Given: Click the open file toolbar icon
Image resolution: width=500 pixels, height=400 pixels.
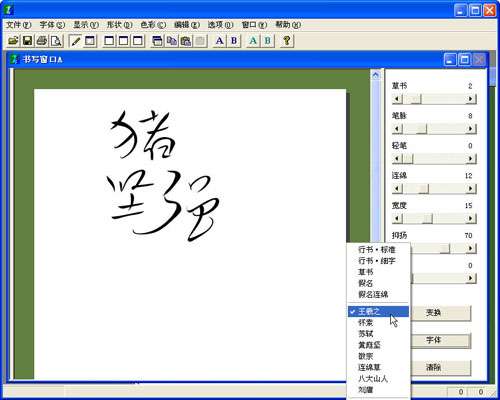Looking at the screenshot, I should [13, 41].
